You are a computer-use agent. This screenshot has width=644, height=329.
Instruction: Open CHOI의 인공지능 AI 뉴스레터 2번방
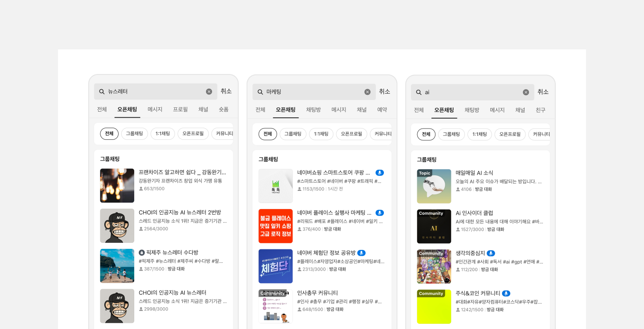[x=180, y=212]
